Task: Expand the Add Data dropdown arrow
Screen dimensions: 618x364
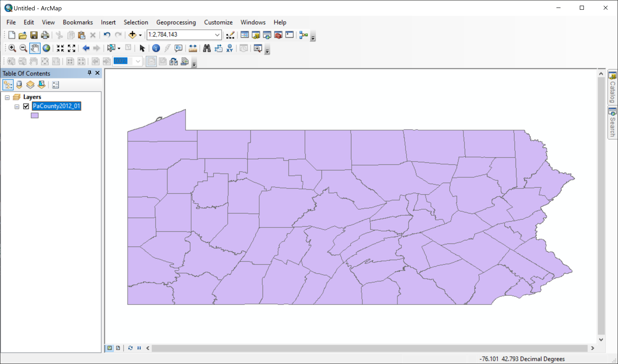Action: tap(140, 35)
